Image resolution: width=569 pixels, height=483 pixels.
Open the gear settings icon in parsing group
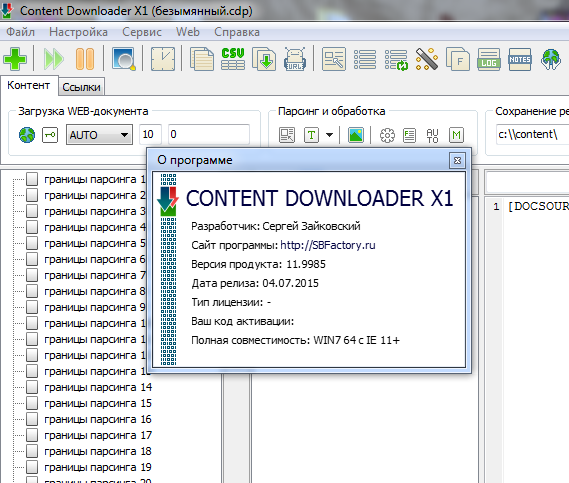click(x=387, y=135)
